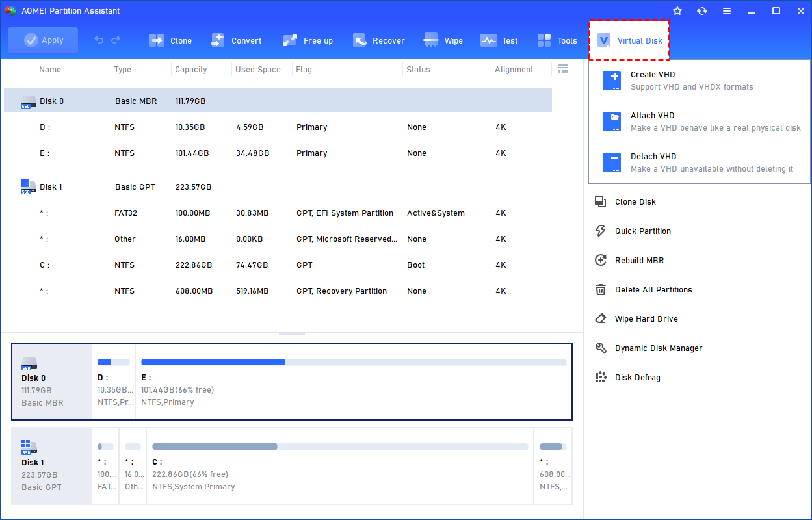Click the Clone Disk icon
The image size is (812, 520).
click(x=601, y=201)
